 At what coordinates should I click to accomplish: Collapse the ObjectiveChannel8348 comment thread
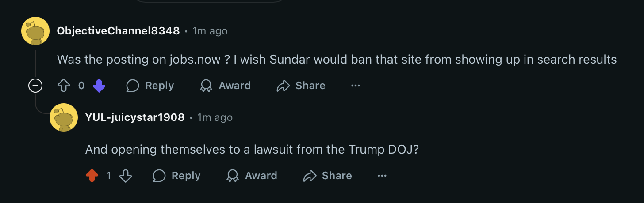pyautogui.click(x=35, y=86)
